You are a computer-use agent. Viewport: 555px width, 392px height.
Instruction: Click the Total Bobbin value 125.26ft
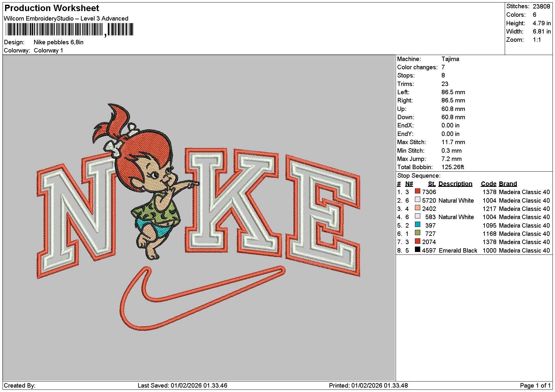pyautogui.click(x=453, y=167)
